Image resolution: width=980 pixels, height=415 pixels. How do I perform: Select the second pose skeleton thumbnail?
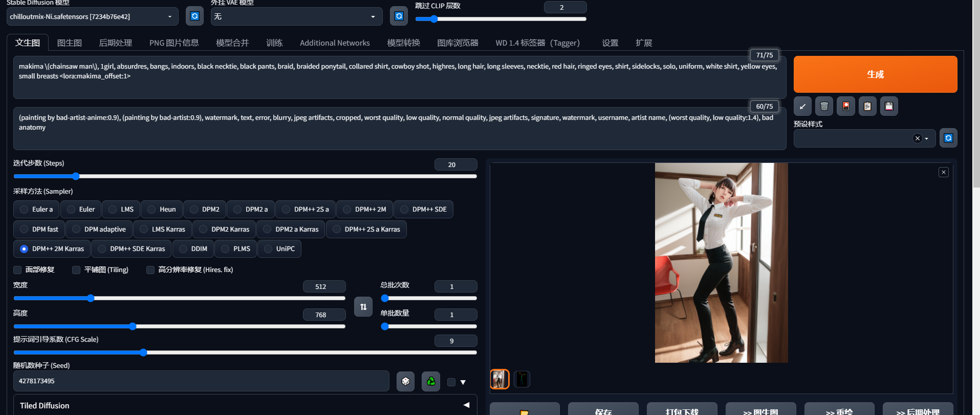point(521,379)
